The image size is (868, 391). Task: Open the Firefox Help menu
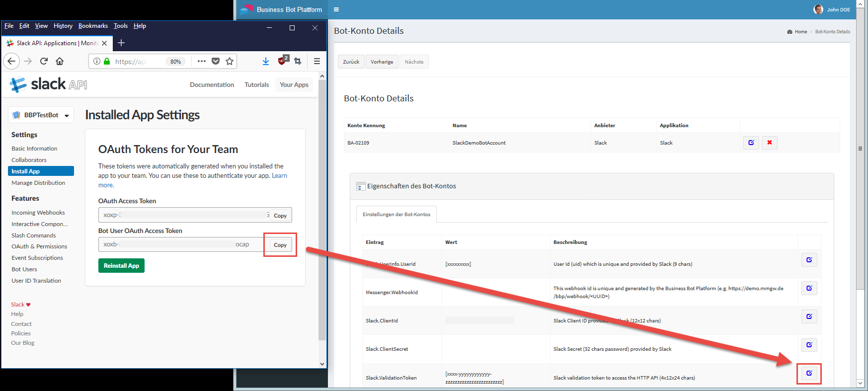[140, 26]
